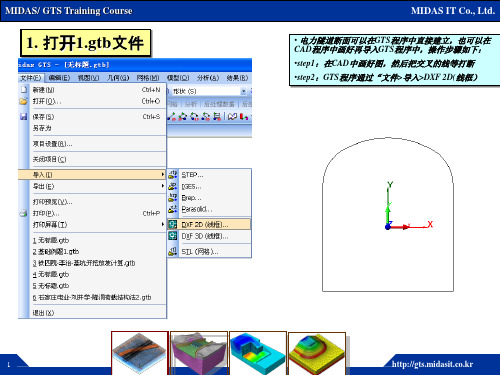Choose 新建(N) from the File menu

[x=92, y=90]
